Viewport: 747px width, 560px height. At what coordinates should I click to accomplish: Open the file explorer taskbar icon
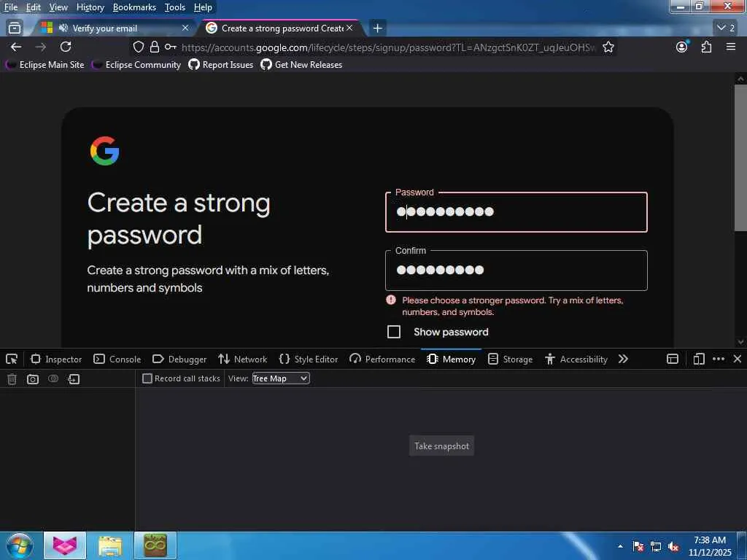tap(110, 545)
